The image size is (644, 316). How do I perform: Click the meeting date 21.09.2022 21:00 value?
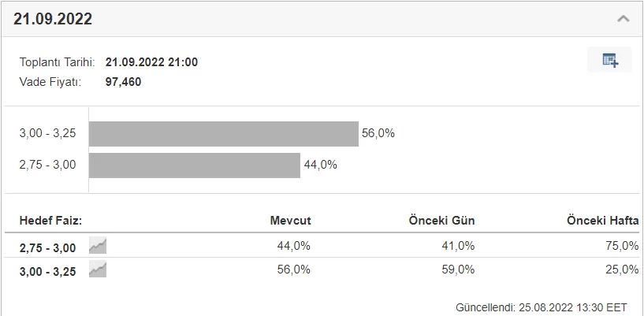[151, 62]
